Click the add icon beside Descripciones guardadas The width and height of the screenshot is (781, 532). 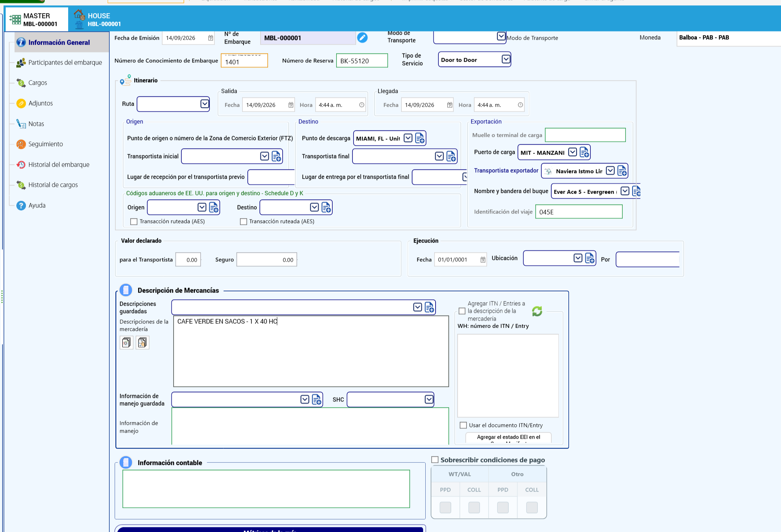click(429, 307)
